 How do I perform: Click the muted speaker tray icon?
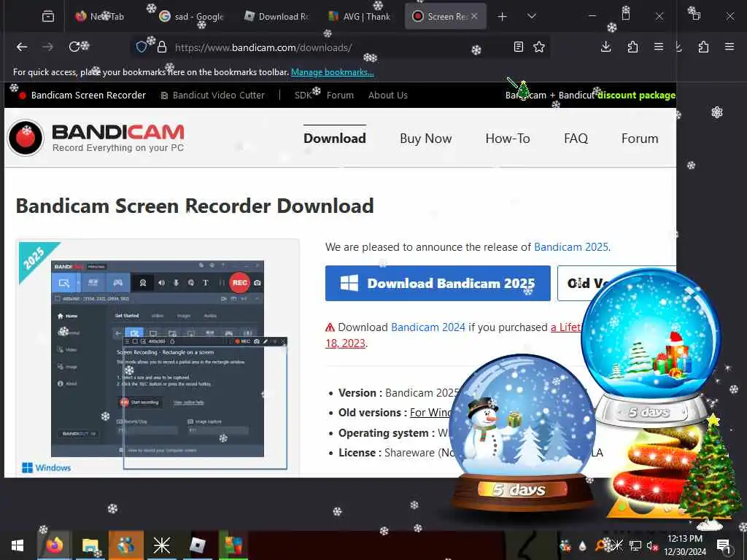tap(651, 545)
